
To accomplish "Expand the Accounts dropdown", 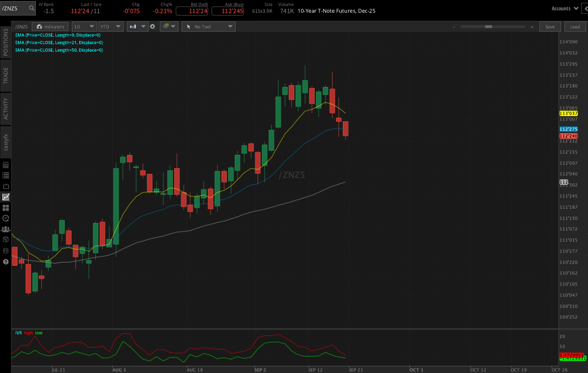I will point(565,8).
